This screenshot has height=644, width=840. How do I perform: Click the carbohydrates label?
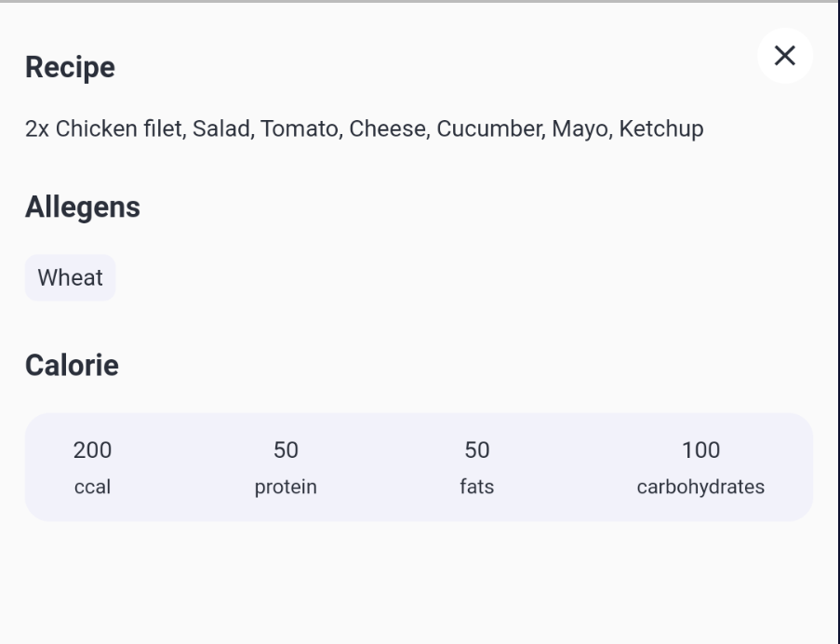coord(700,487)
